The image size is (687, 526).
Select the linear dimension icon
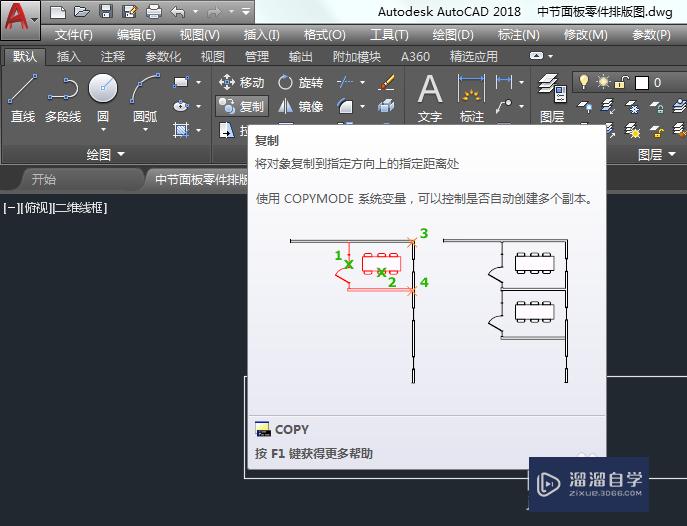point(504,82)
